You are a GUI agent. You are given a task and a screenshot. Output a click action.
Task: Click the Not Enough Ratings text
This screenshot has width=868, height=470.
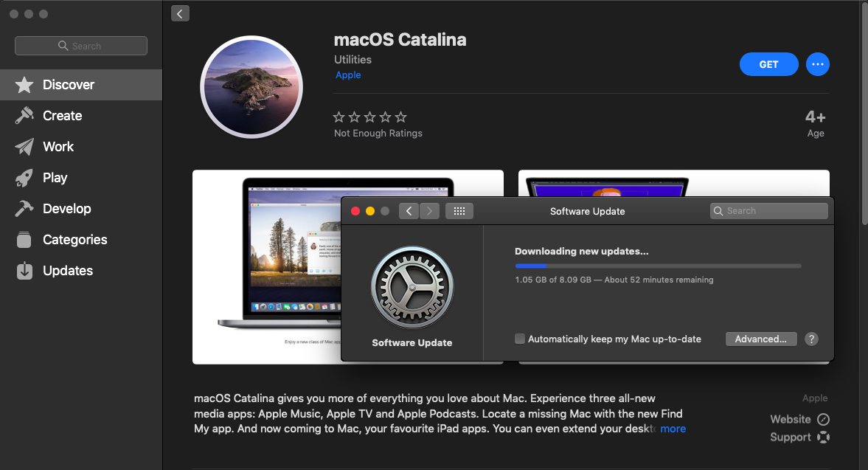point(378,133)
